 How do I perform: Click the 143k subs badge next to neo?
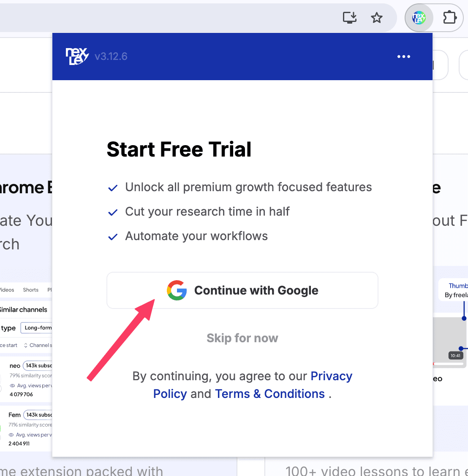[38, 365]
